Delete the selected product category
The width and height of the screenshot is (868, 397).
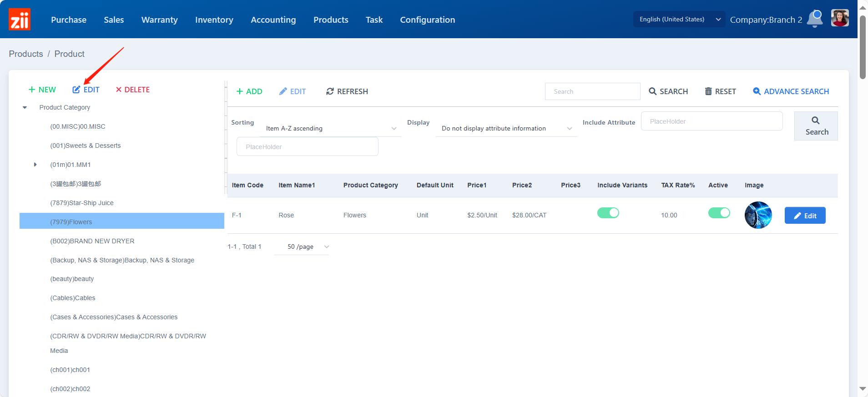click(132, 90)
